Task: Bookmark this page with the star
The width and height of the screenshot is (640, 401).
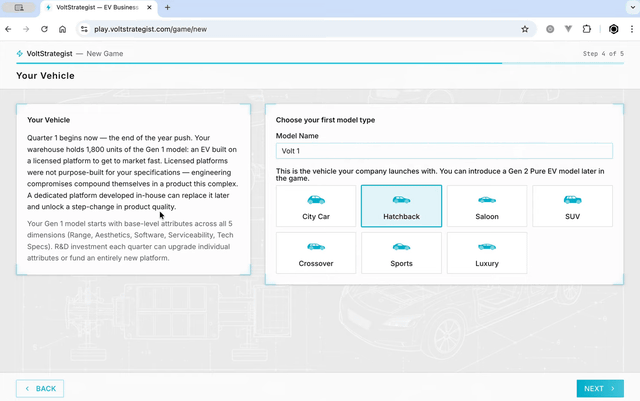Action: point(525,29)
